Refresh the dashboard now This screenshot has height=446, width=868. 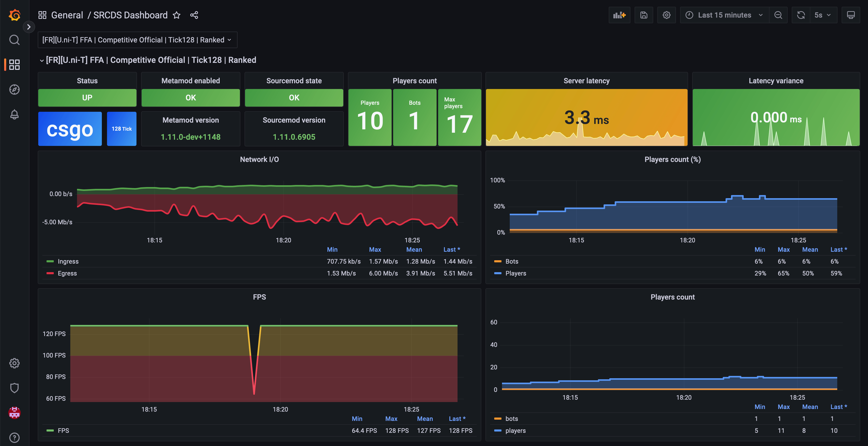pyautogui.click(x=801, y=15)
